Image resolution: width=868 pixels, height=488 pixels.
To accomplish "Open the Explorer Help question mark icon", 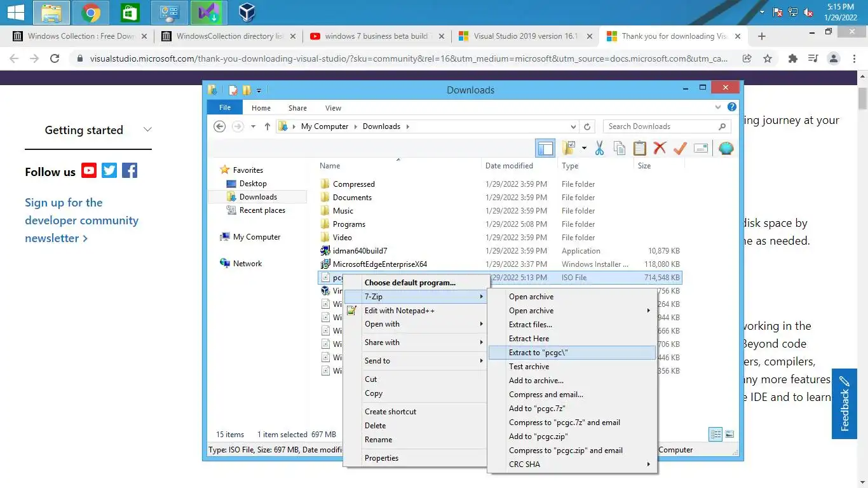I will pyautogui.click(x=732, y=107).
